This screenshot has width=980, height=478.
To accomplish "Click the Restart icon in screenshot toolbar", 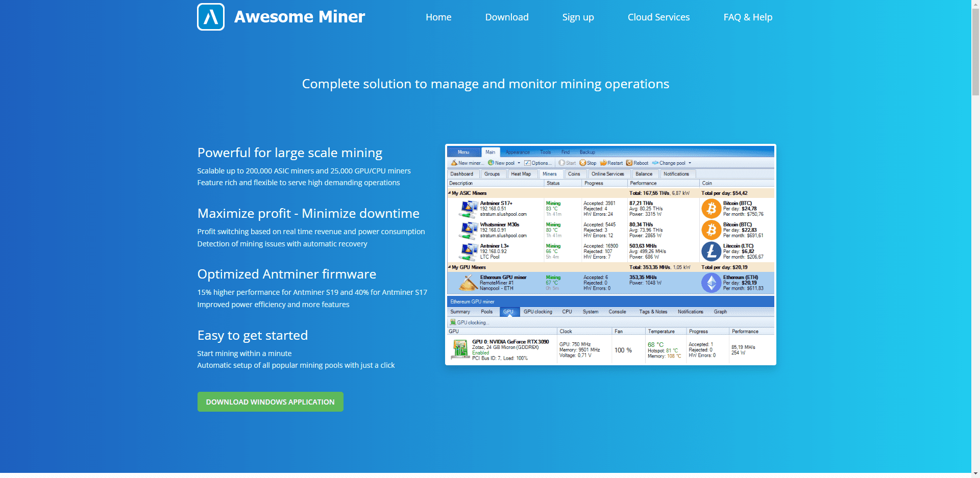I will click(x=603, y=163).
